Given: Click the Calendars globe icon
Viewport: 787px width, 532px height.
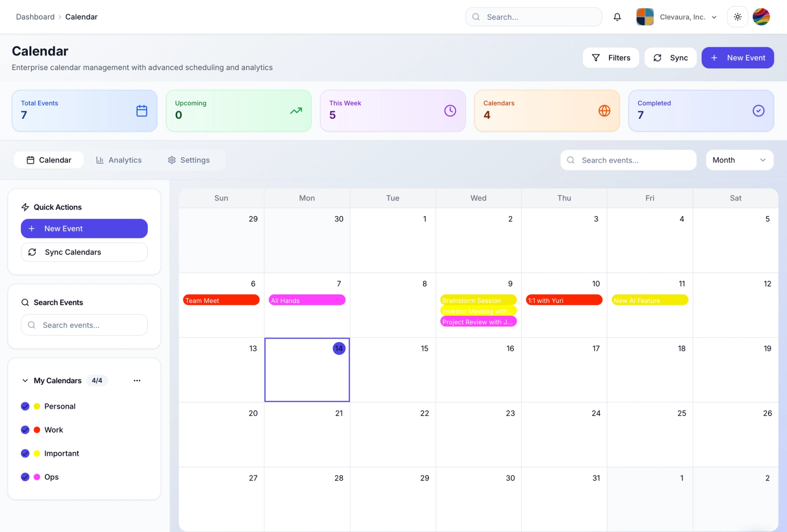Looking at the screenshot, I should [x=604, y=111].
